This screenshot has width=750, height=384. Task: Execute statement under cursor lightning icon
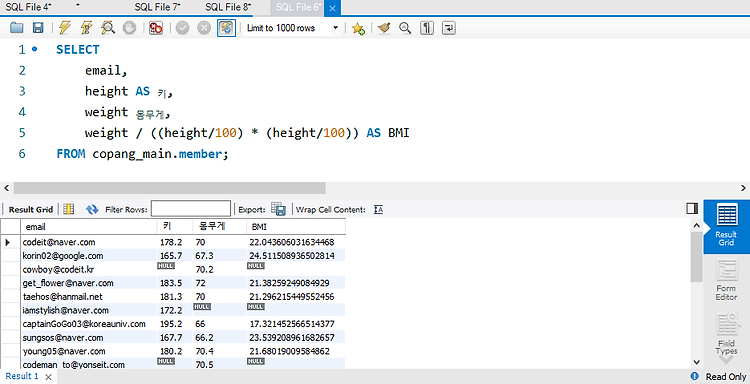(87, 28)
